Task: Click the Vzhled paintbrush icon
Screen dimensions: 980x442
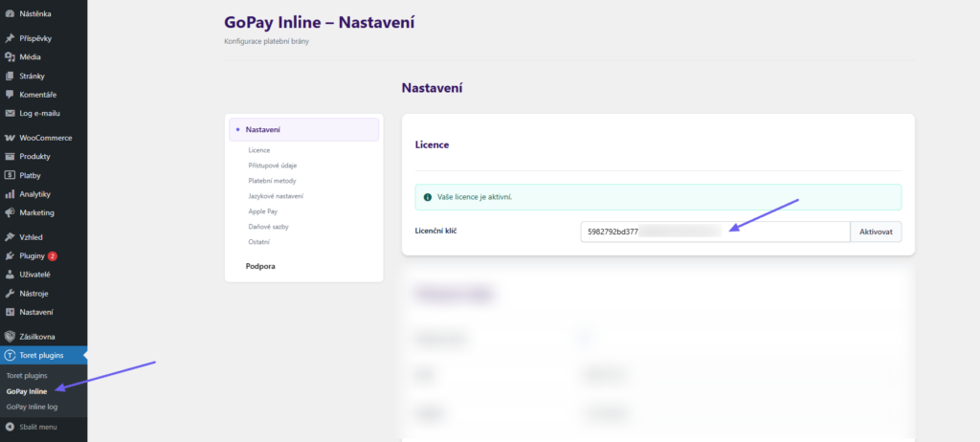Action: point(10,237)
